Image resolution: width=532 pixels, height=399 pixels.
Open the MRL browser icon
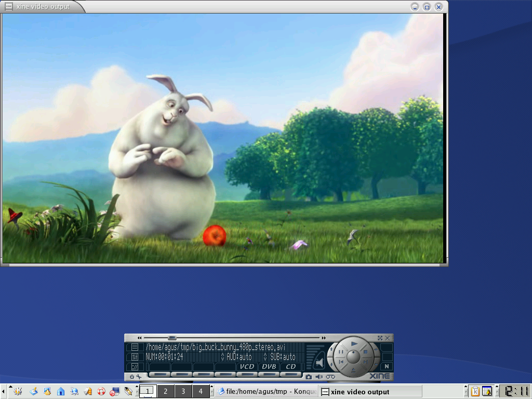pyautogui.click(x=135, y=367)
